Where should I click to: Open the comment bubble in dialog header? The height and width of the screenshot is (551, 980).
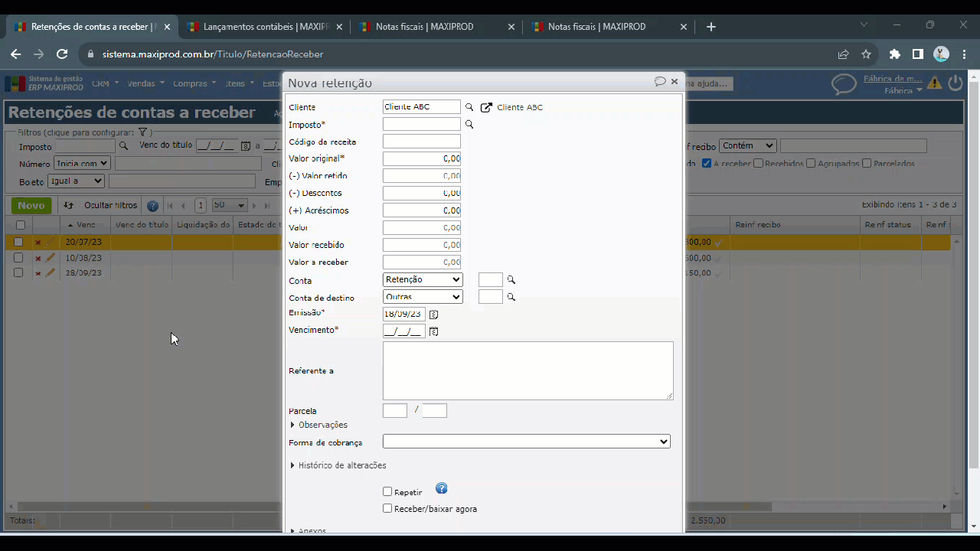click(659, 82)
